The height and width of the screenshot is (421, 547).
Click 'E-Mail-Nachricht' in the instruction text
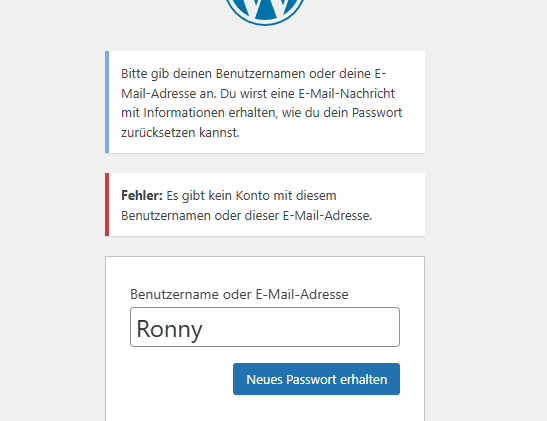pyautogui.click(x=346, y=93)
